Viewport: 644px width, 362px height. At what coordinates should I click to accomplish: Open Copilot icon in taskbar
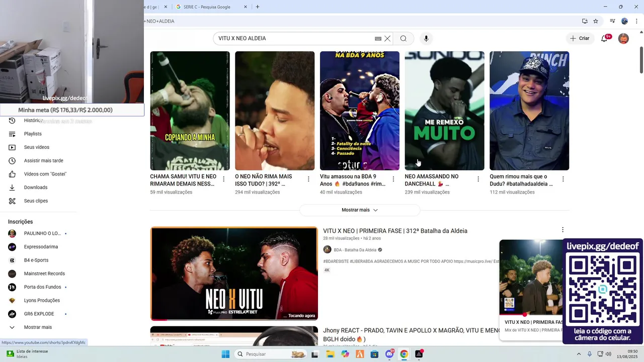click(345, 354)
